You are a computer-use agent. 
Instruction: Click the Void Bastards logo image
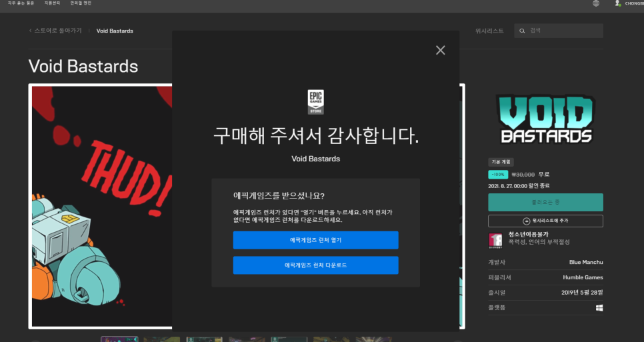(545, 119)
